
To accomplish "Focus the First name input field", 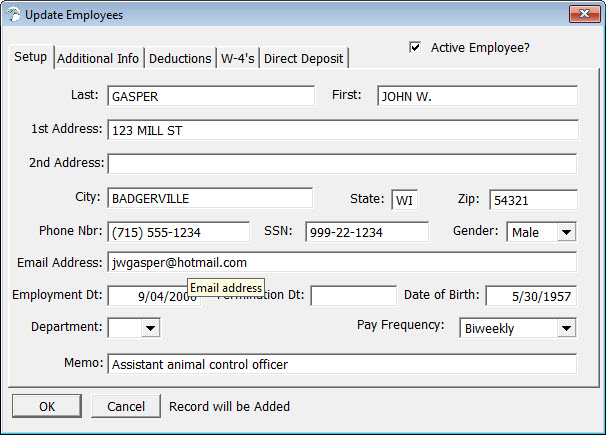I will (x=477, y=97).
